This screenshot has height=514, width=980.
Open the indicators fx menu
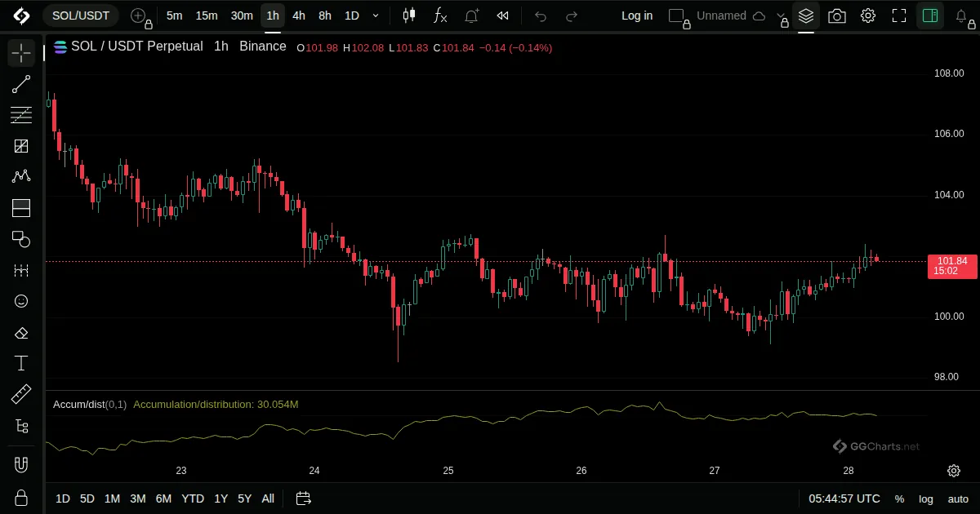point(440,16)
